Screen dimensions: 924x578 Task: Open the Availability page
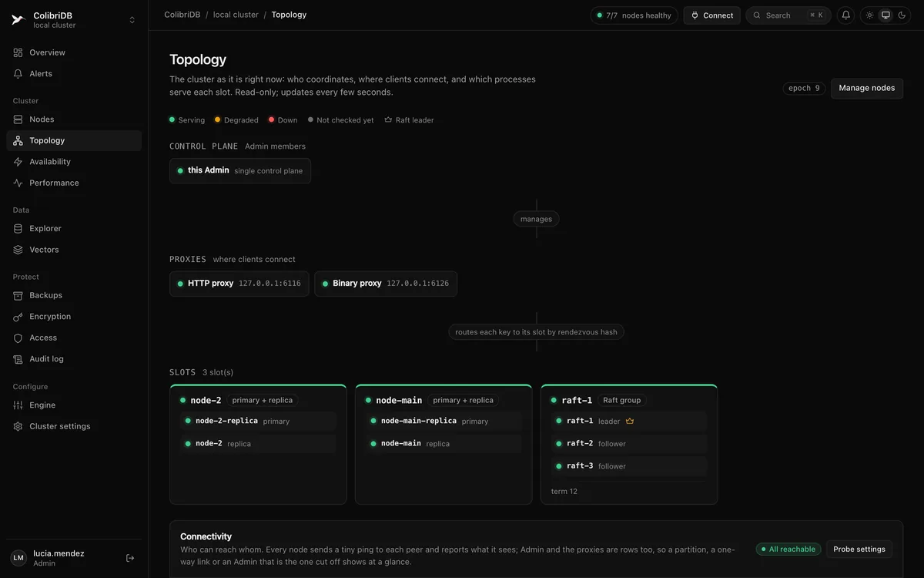click(x=74, y=162)
